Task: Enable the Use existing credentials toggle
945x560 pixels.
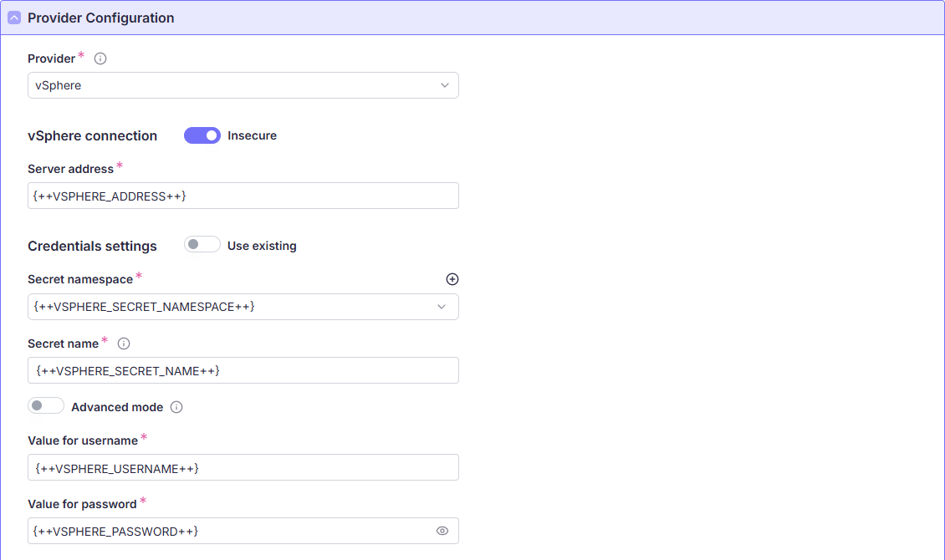Action: coord(202,245)
